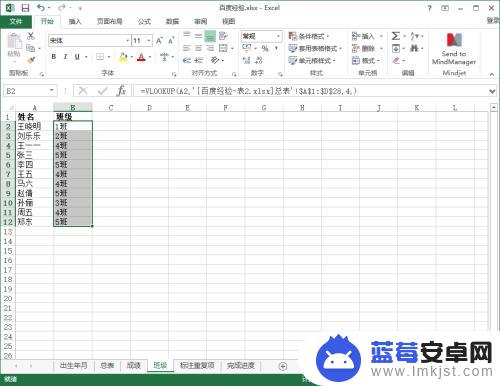
Task: Switch to the 插入 (Insert) ribbon tab
Action: (x=75, y=22)
